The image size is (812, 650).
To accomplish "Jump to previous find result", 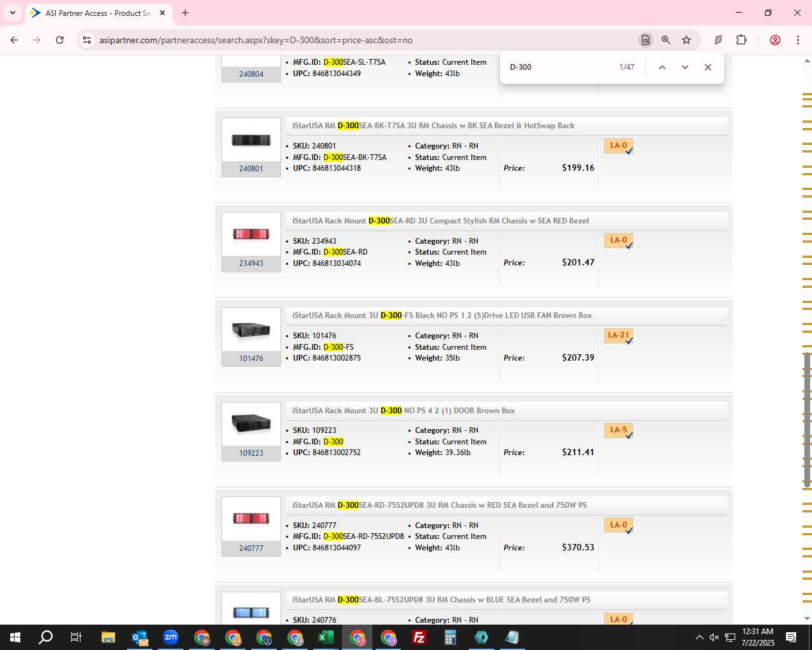I will click(662, 67).
